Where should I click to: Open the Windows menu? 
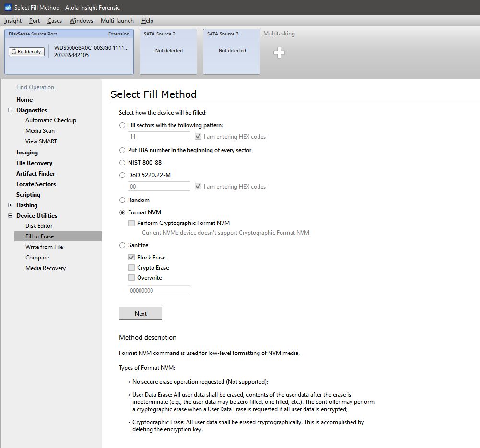coord(81,21)
